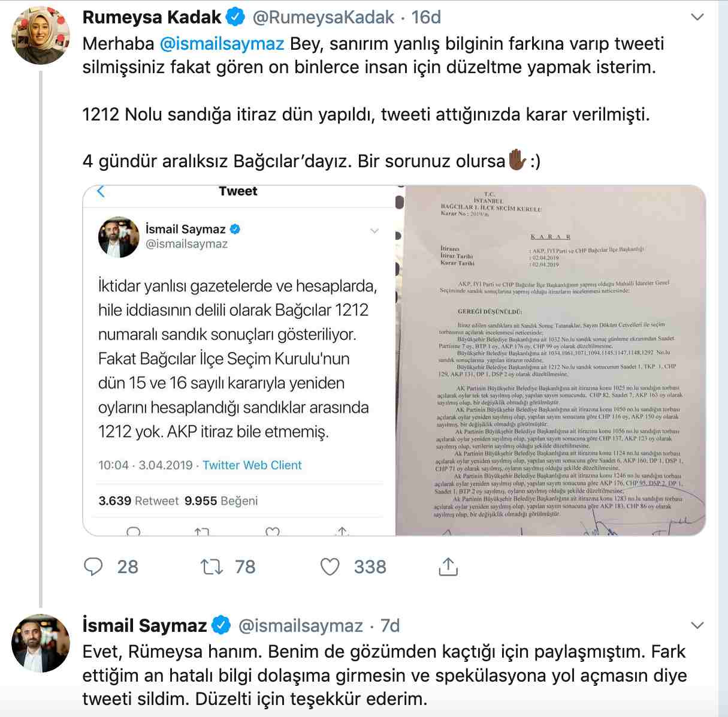Click the @RumeysaKadak handle

[324, 17]
